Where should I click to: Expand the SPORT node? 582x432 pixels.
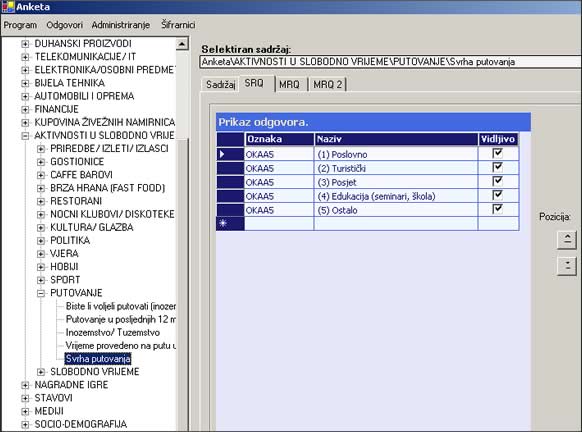41,280
